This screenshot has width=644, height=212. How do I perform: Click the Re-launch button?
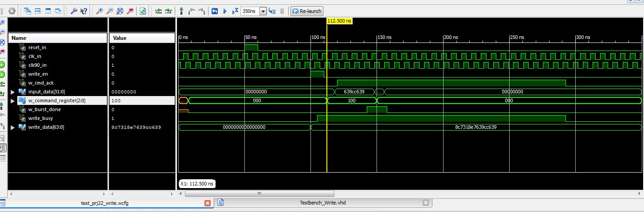click(307, 11)
